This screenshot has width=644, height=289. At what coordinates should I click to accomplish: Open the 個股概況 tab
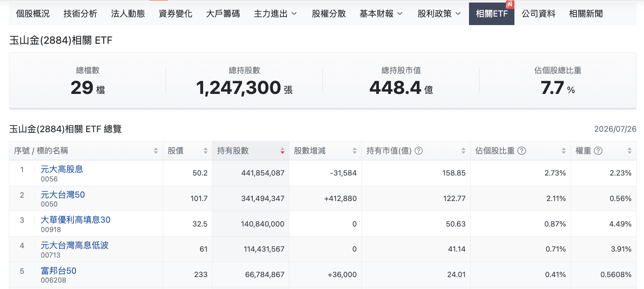click(x=33, y=14)
